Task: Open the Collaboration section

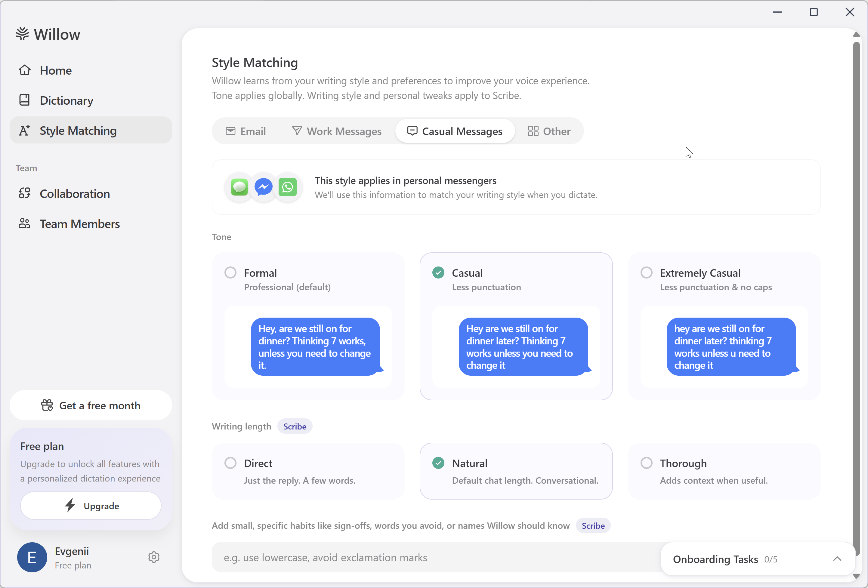Action: pos(91,193)
